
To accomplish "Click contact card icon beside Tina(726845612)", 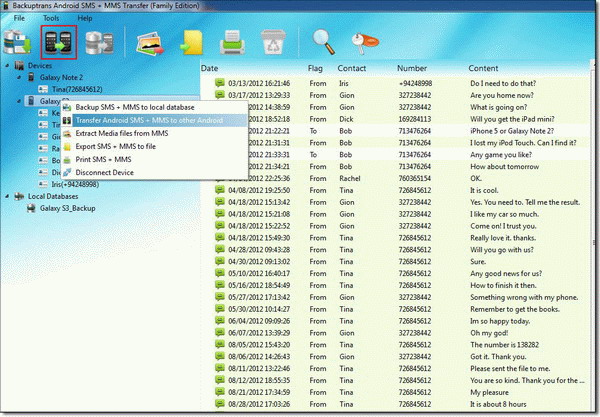I will [x=43, y=90].
